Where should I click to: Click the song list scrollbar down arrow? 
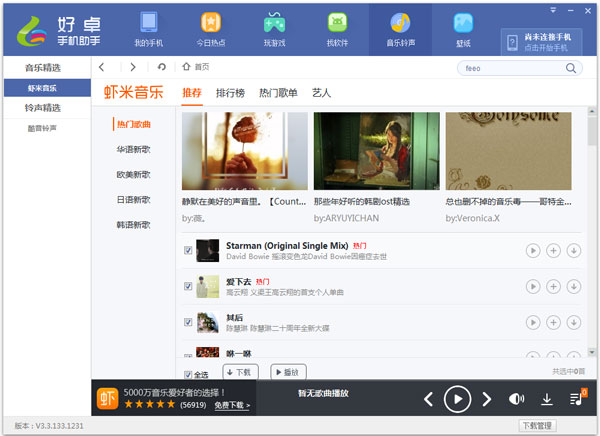[x=592, y=352]
